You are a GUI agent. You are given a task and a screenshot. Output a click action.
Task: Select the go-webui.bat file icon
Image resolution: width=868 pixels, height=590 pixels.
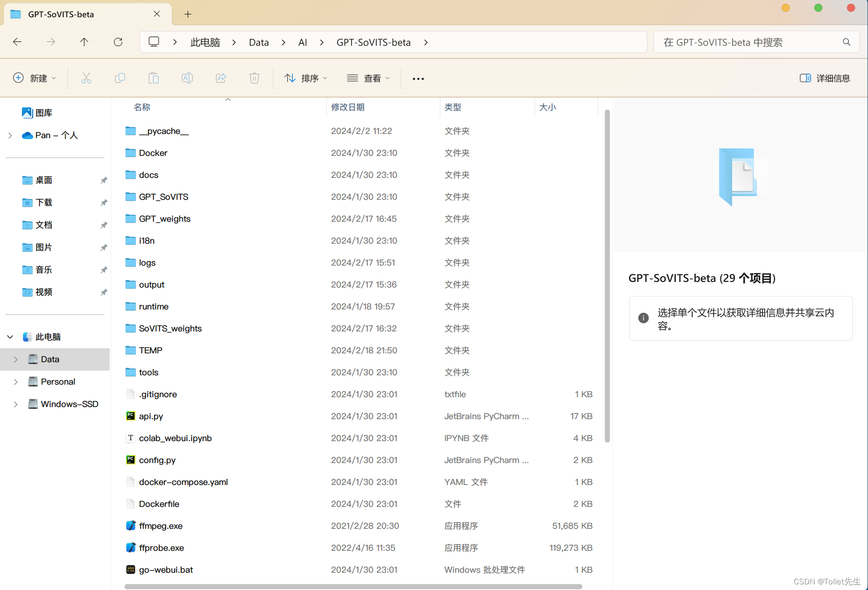coord(131,569)
